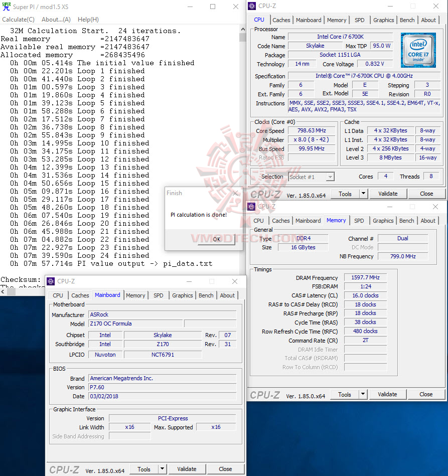The image size is (448, 476).
Task: Click the Intel Core i7 6700K name field
Action: (340, 37)
